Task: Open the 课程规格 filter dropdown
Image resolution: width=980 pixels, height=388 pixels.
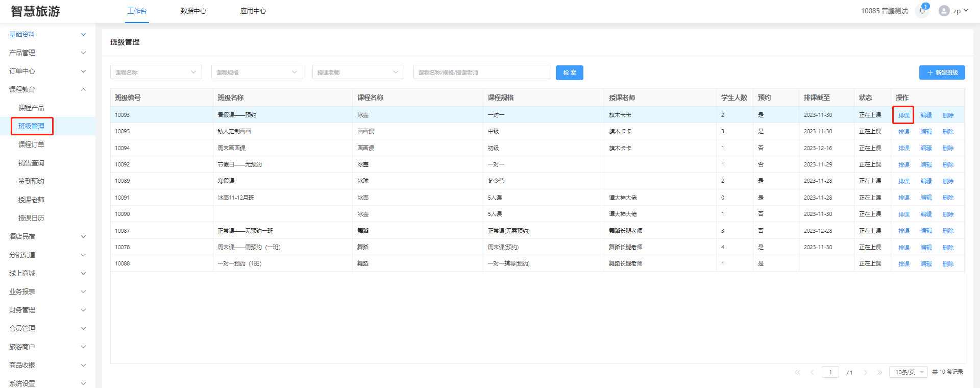Action: click(257, 72)
